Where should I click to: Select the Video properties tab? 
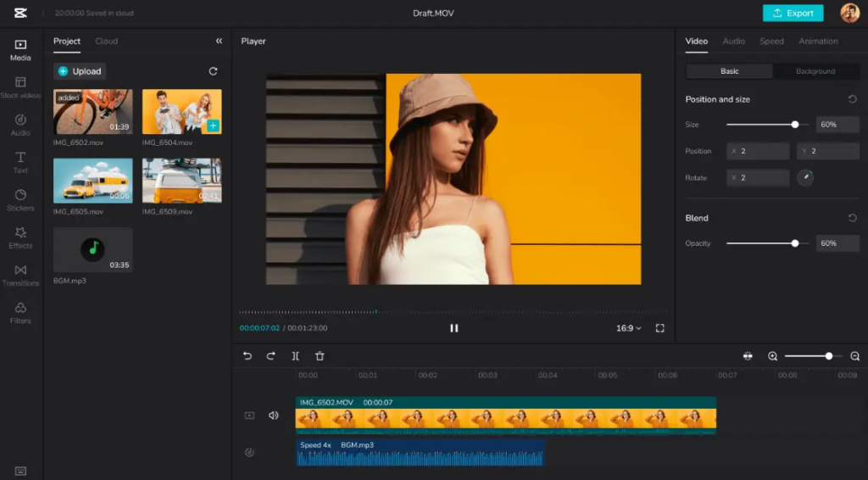[697, 42]
